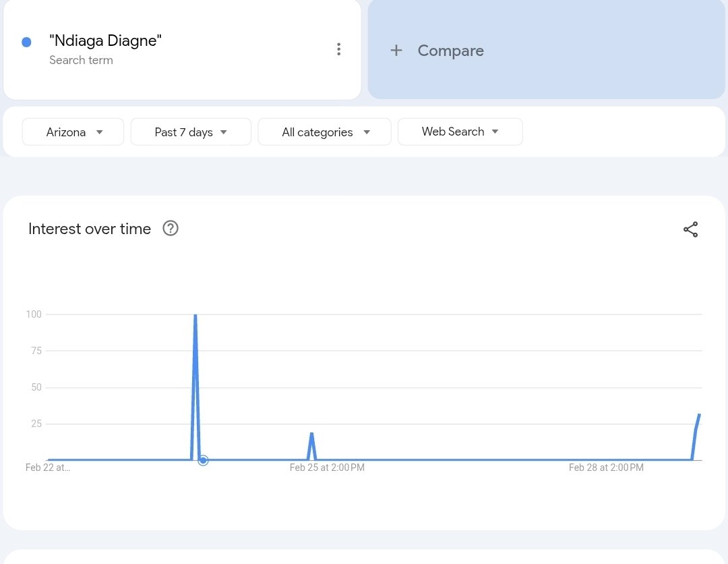Open the Web Search type dropdown
This screenshot has height=564, width=728.
point(460,132)
